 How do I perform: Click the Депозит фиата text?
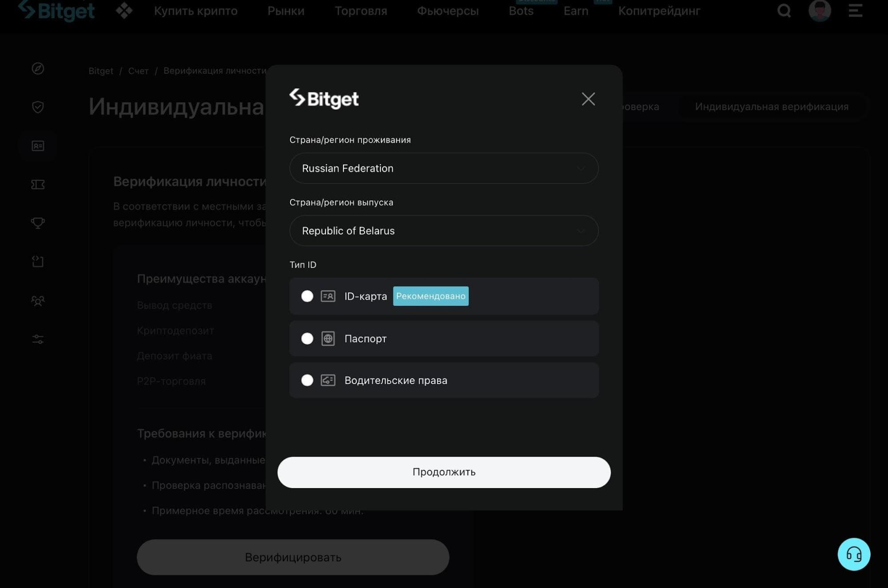[x=174, y=356]
